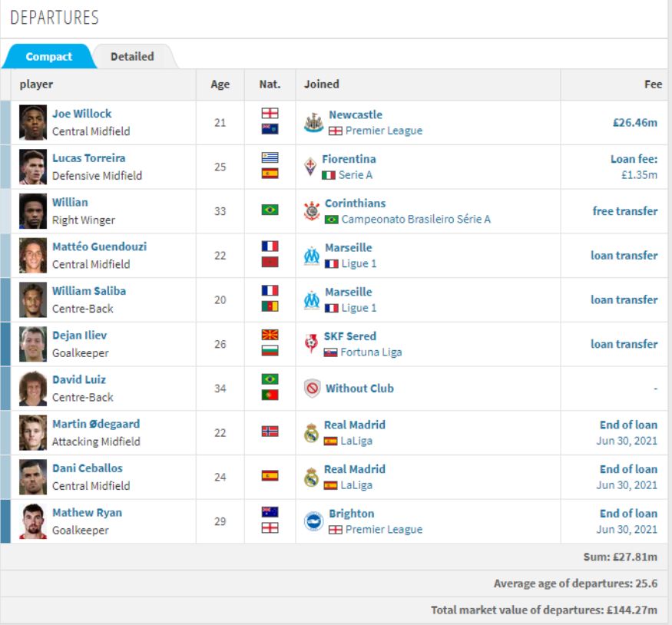Image resolution: width=672 pixels, height=625 pixels.
Task: Open the Newcastle club link
Action: 356,115
